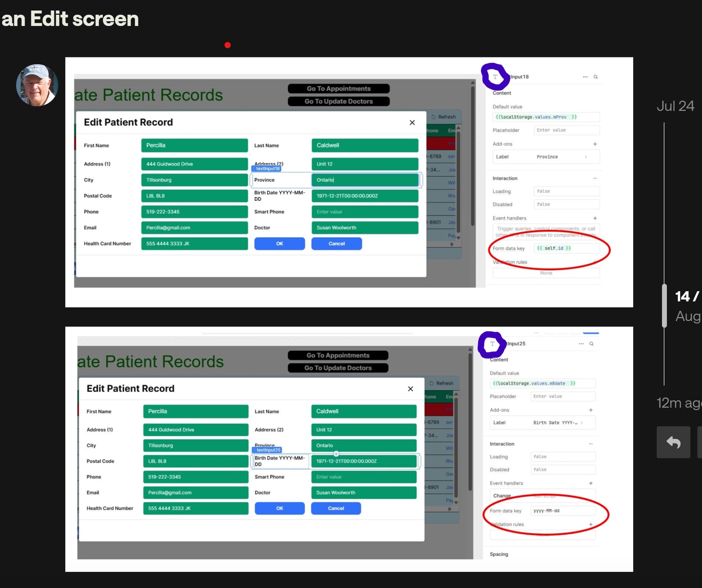702x588 pixels.
Task: Jump to Jul 24 on the timeline
Action: 675,106
